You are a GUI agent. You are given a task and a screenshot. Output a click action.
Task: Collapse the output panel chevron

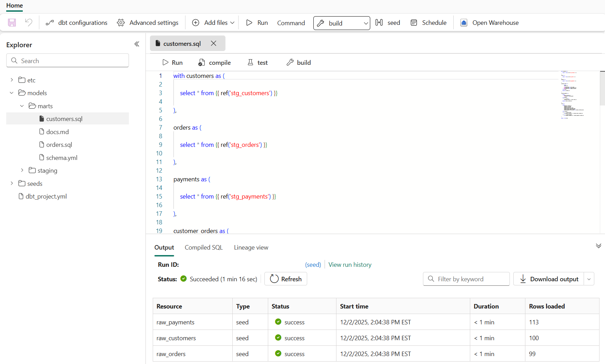[x=598, y=246]
